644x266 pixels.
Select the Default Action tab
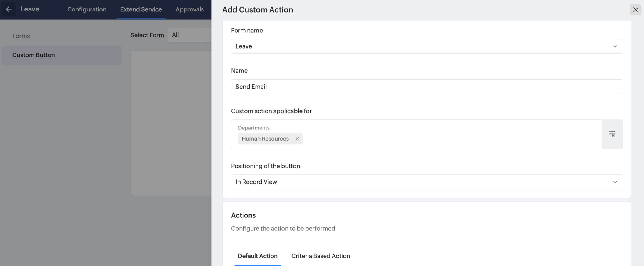click(258, 256)
